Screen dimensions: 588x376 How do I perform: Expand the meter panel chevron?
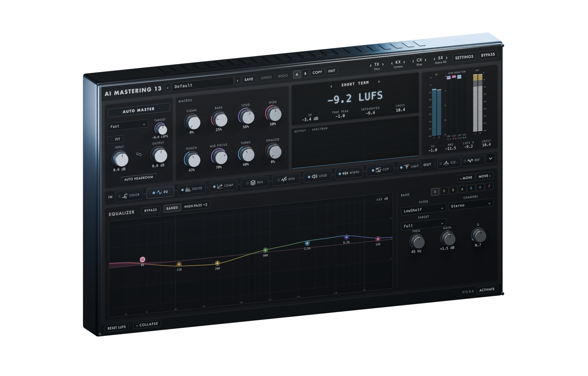(490, 159)
